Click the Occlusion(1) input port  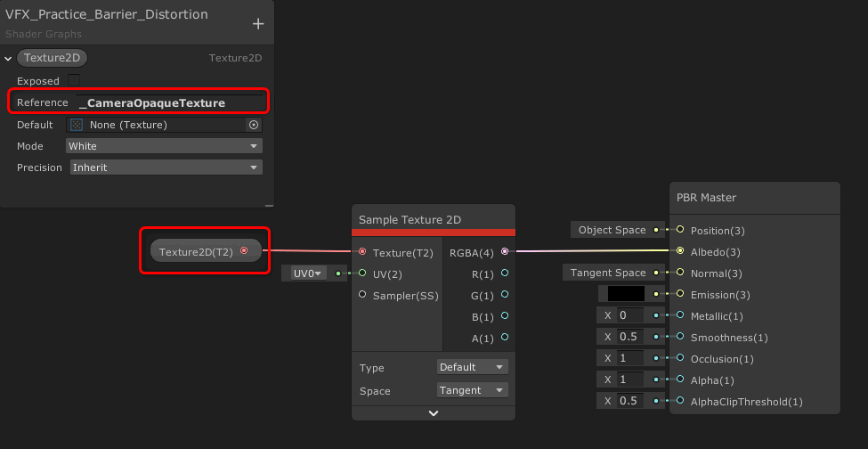coord(680,358)
